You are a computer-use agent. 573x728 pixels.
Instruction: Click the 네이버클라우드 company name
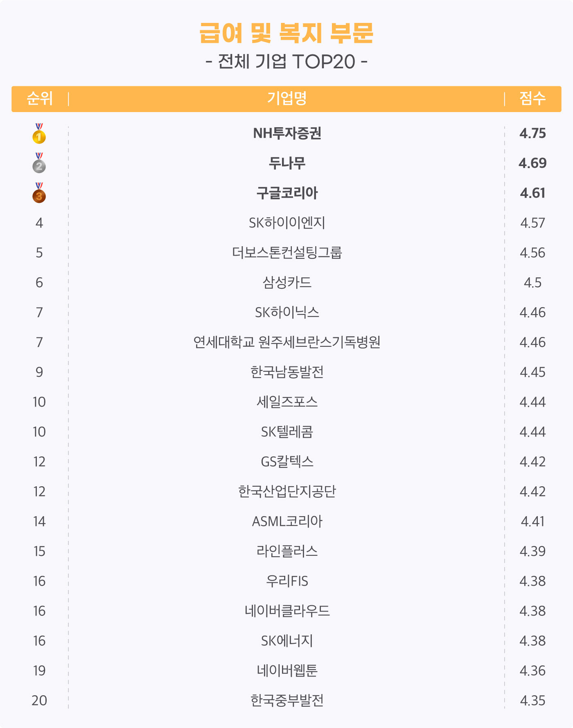coord(287,611)
